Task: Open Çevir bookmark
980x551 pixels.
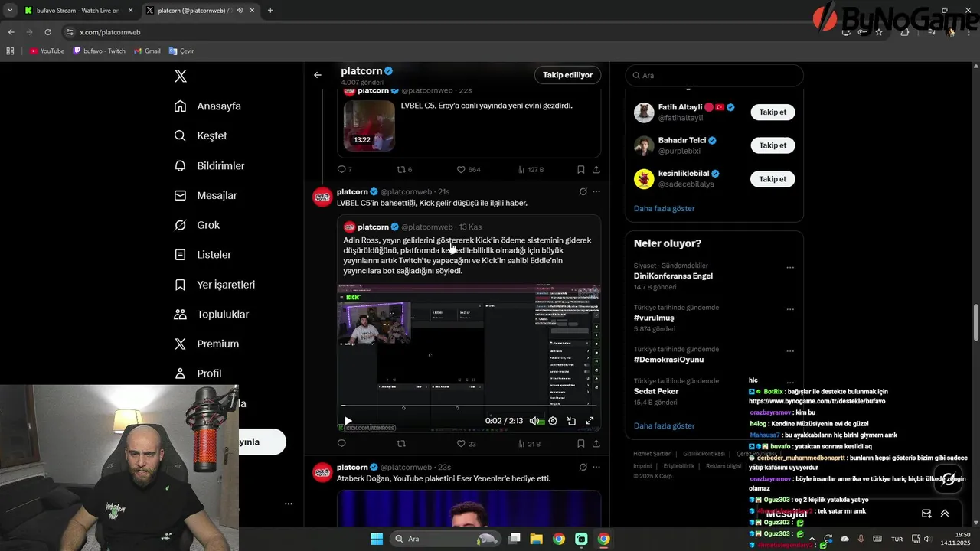Action: [x=181, y=51]
